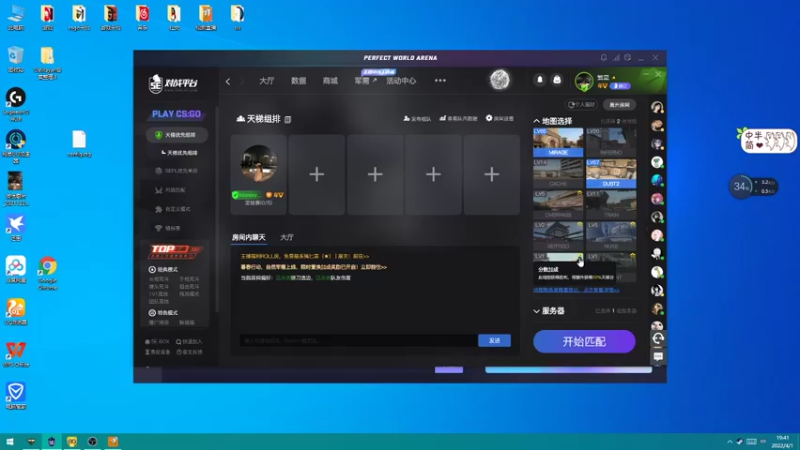Click the chat message input field
Screen dimensions: 800x450
pos(358,340)
